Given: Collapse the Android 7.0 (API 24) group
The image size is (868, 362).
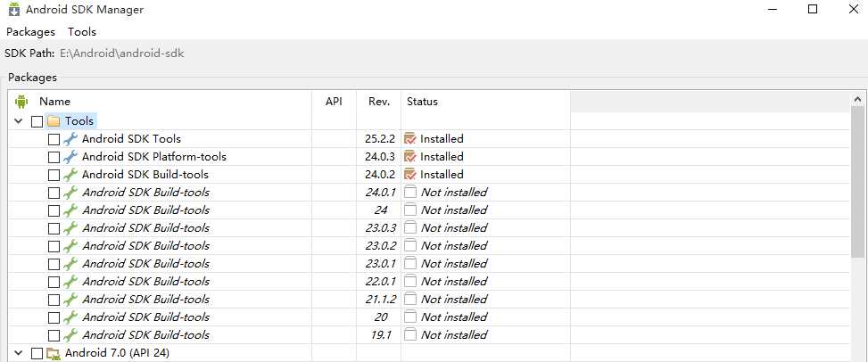Looking at the screenshot, I should pos(19,352).
